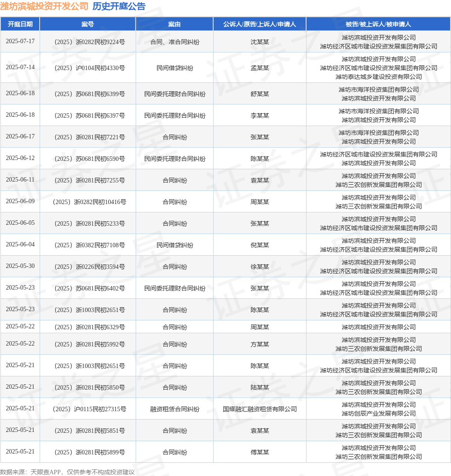451x476 pixels.
Task: Select case number (2025)浙0281民初5850号
Action: tap(89, 387)
